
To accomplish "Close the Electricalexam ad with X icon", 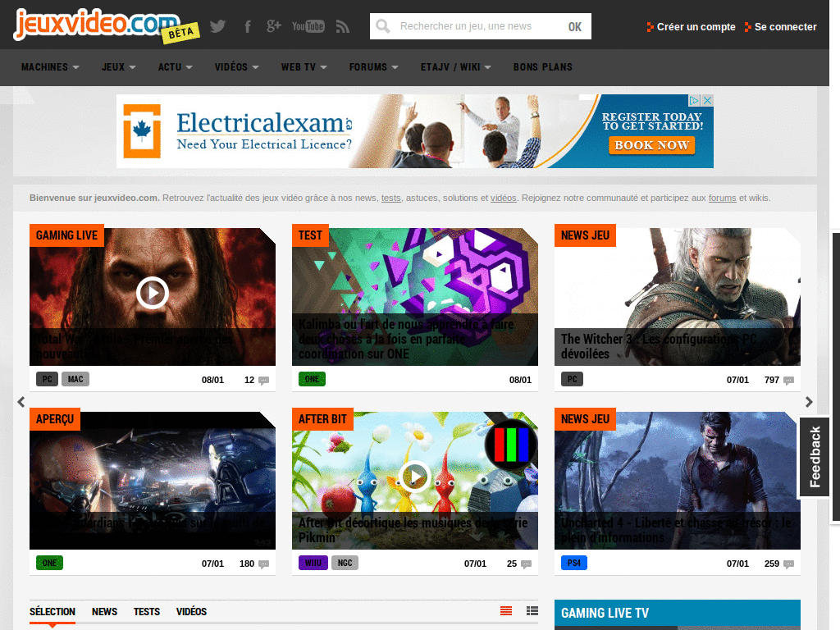I will [708, 100].
